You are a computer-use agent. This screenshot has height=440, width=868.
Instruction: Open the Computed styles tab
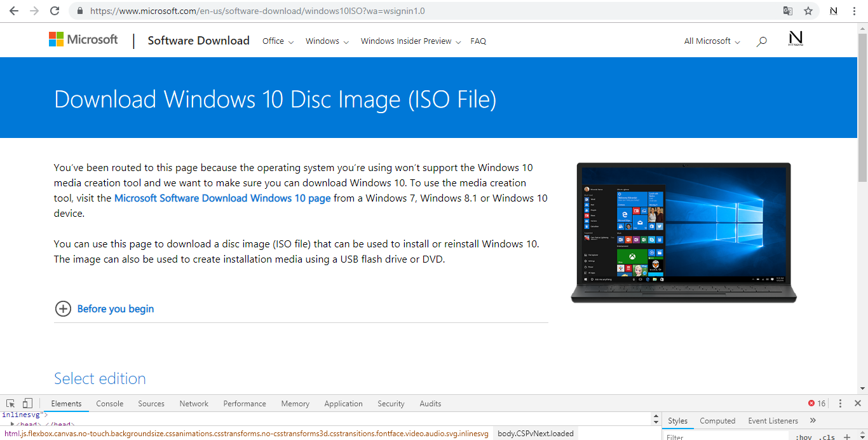point(717,420)
